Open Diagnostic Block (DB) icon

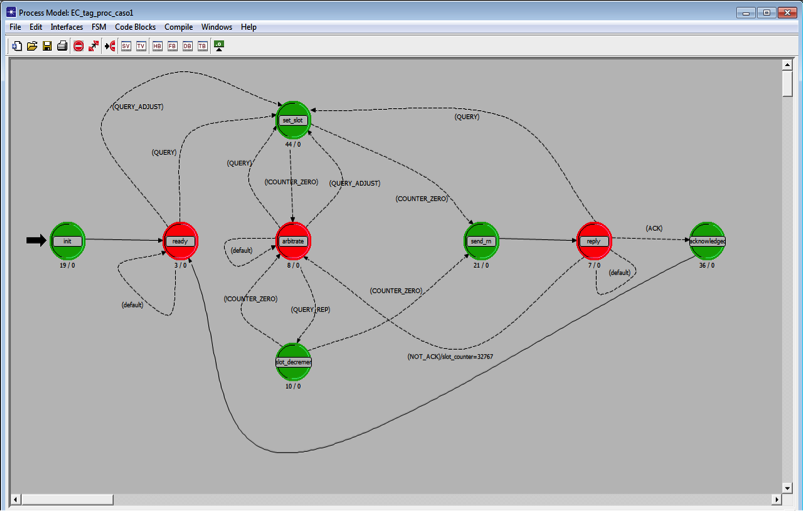(187, 46)
